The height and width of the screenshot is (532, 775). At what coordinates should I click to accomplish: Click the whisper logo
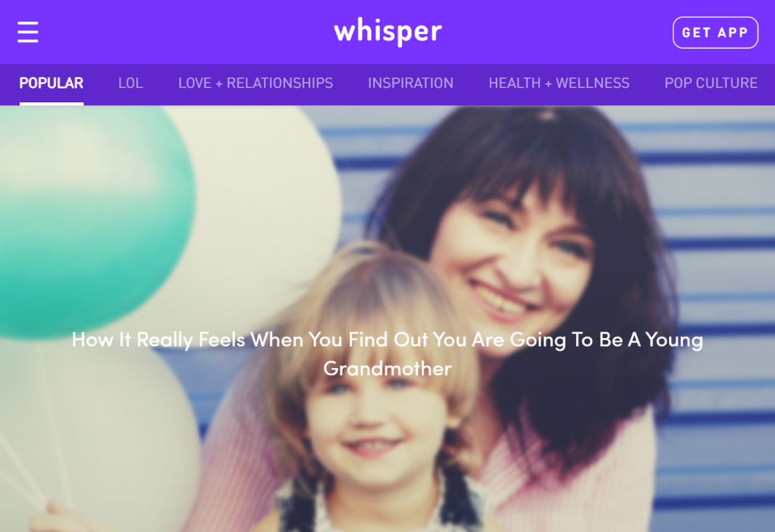click(388, 32)
